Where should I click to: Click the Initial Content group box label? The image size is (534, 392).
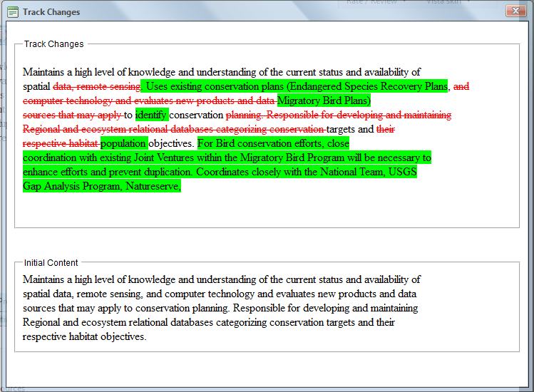(51, 263)
